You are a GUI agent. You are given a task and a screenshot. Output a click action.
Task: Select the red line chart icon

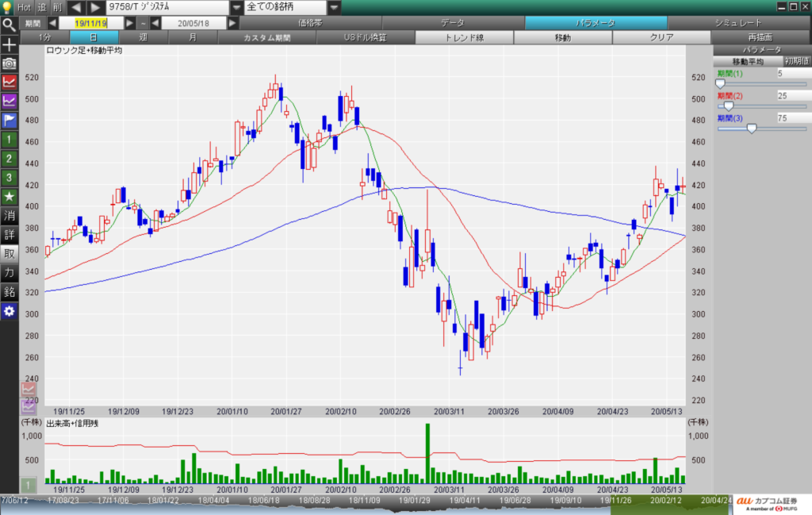tap(9, 81)
